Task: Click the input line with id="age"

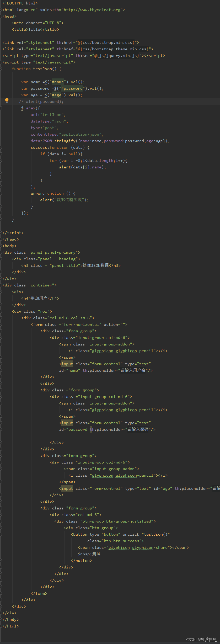Action: [139, 488]
